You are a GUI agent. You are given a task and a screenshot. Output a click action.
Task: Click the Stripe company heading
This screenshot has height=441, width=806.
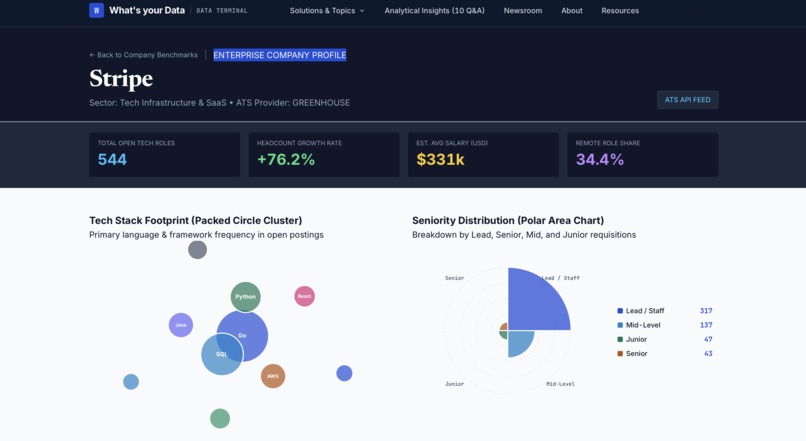(121, 79)
